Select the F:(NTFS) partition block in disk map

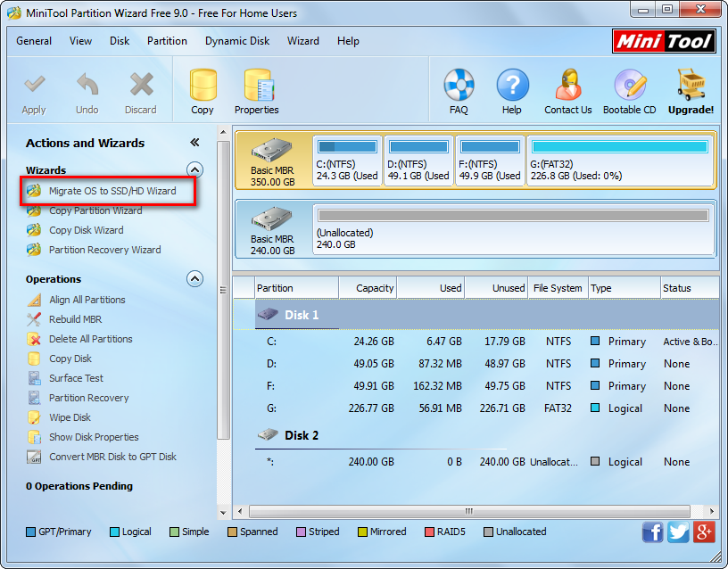[x=491, y=161]
